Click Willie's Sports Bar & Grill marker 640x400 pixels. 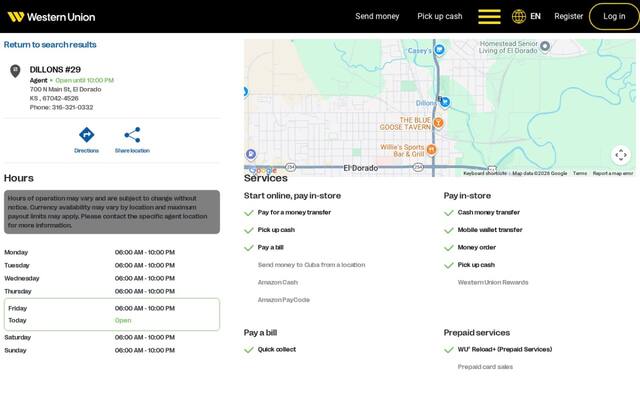point(431,150)
